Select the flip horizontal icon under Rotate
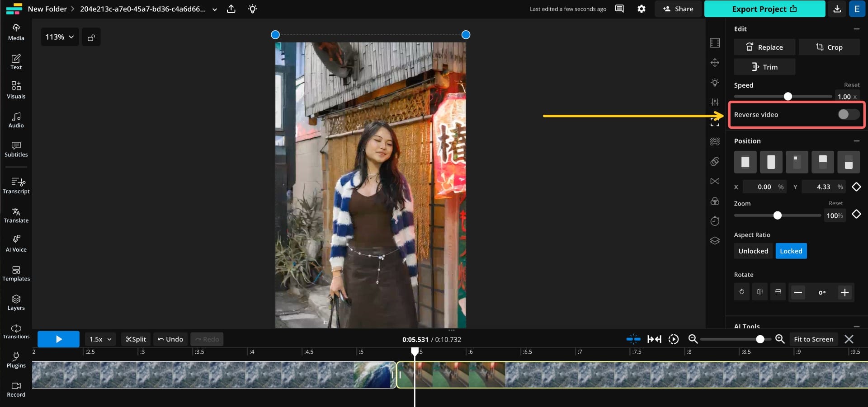The image size is (868, 407). [x=760, y=292]
